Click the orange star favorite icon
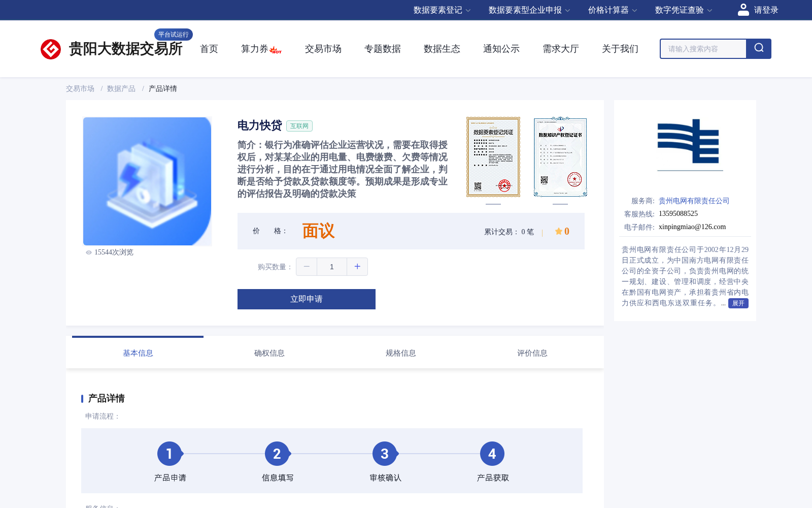812x508 pixels. pos(558,231)
